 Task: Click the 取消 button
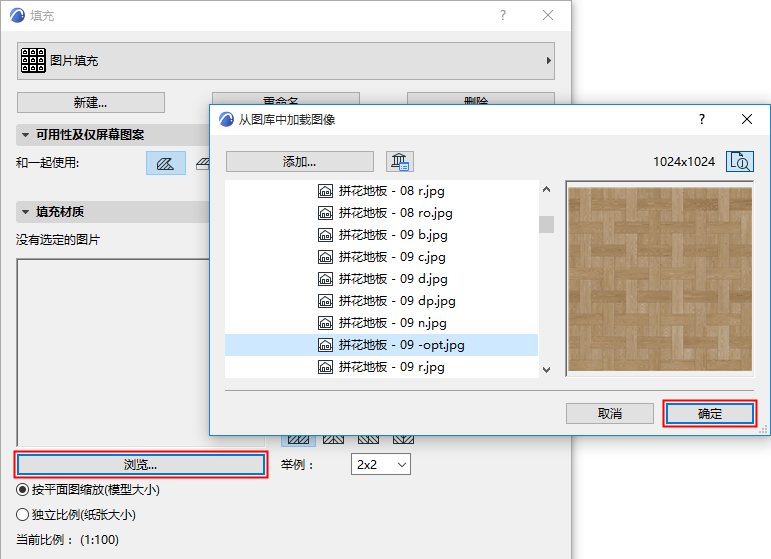(610, 413)
